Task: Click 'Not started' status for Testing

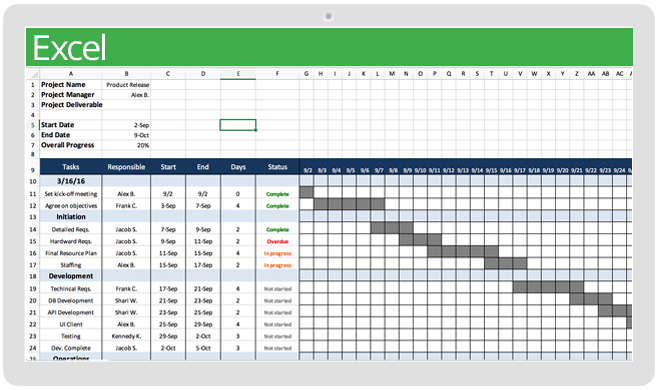Action: (277, 336)
